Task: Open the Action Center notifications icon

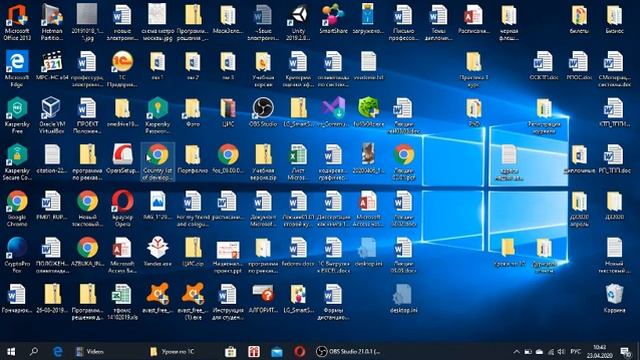Action: click(625, 351)
